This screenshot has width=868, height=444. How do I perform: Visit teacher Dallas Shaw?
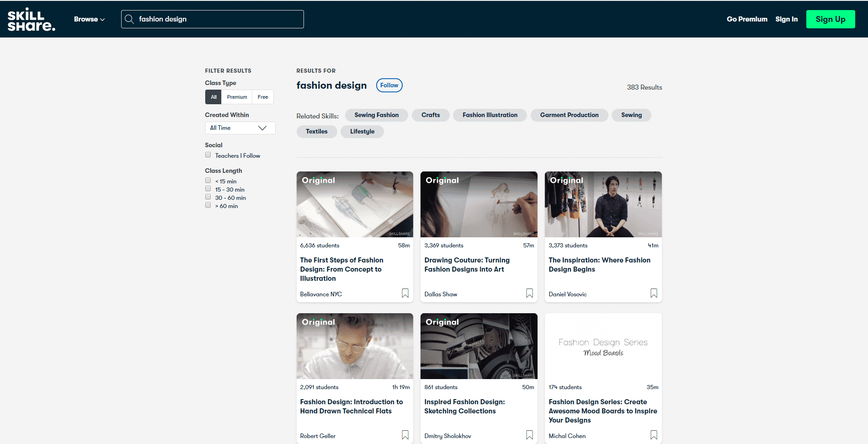441,294
